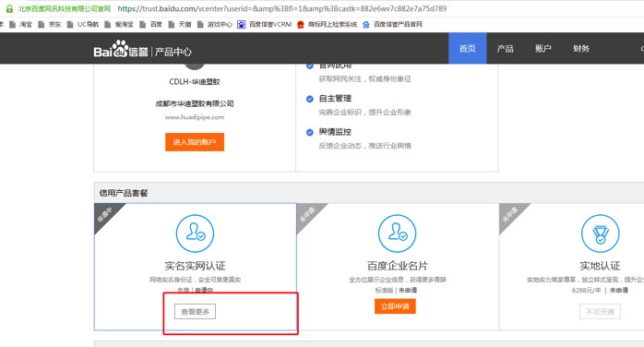Click the 实地认证 card title
This screenshot has width=644, height=347.
click(600, 266)
